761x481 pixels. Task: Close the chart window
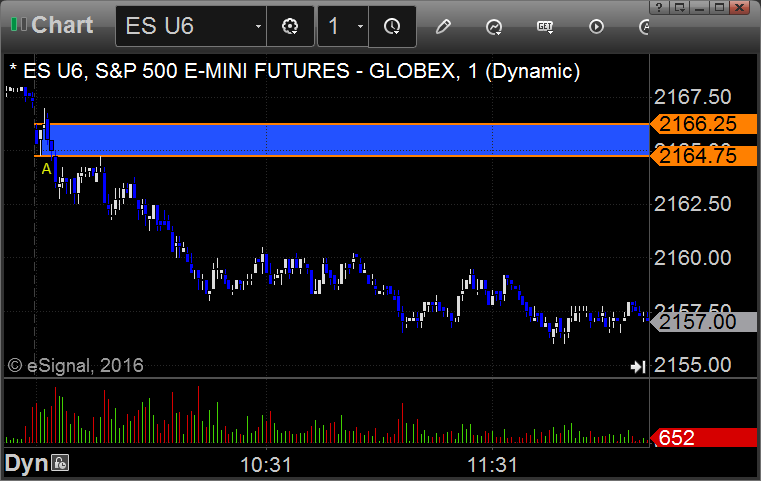[740, 7]
